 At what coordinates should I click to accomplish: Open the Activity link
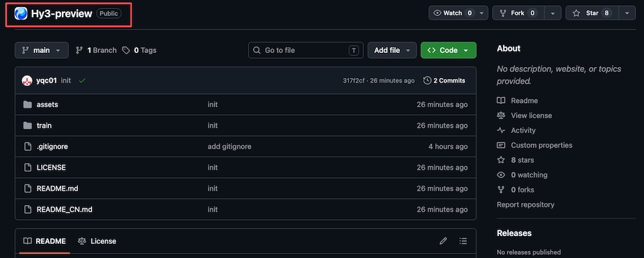click(x=523, y=130)
